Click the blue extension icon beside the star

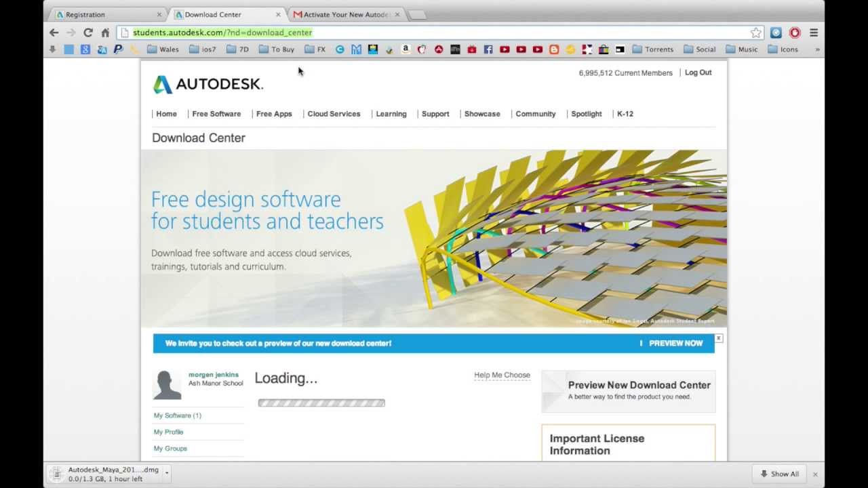coord(776,33)
